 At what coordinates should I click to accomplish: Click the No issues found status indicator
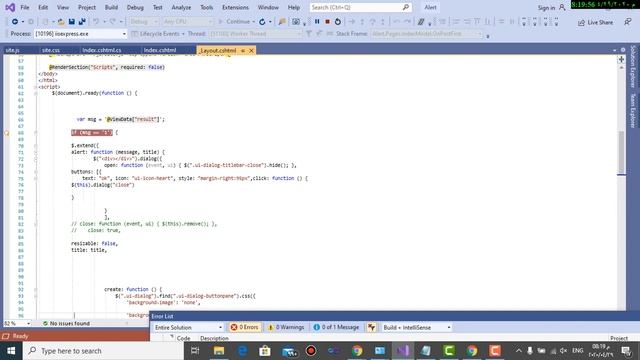[66, 323]
